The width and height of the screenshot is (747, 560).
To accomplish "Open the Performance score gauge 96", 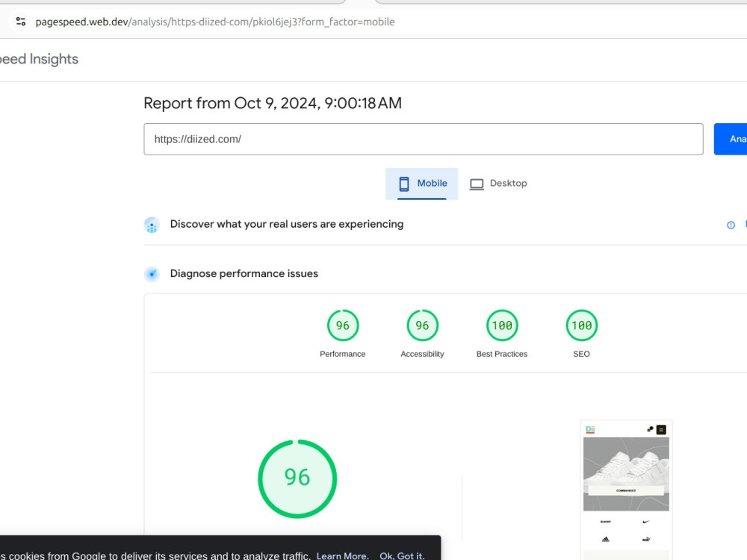I will (x=343, y=326).
